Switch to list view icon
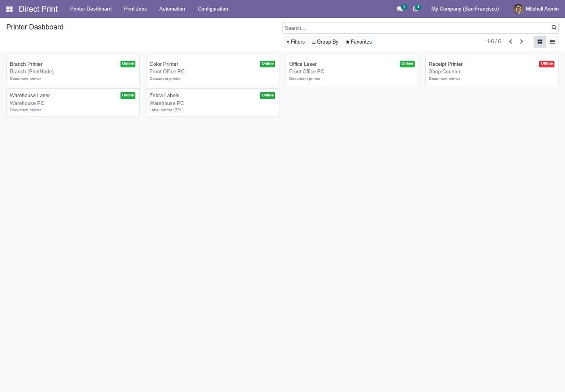Viewport: 565px width, 392px height. [552, 42]
